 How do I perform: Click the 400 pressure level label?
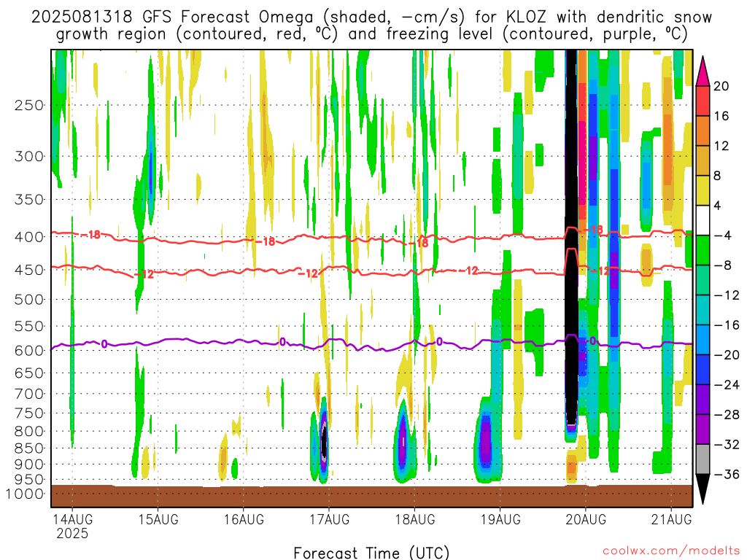tap(29, 237)
